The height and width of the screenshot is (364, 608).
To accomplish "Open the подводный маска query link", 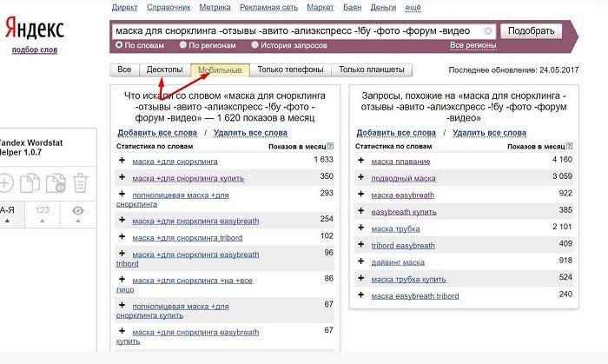I will pyautogui.click(x=403, y=178).
